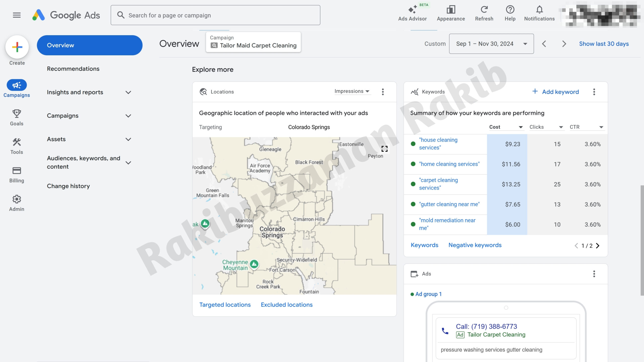Expand Insights and reports section
Screen dimensions: 644x362
click(x=128, y=92)
